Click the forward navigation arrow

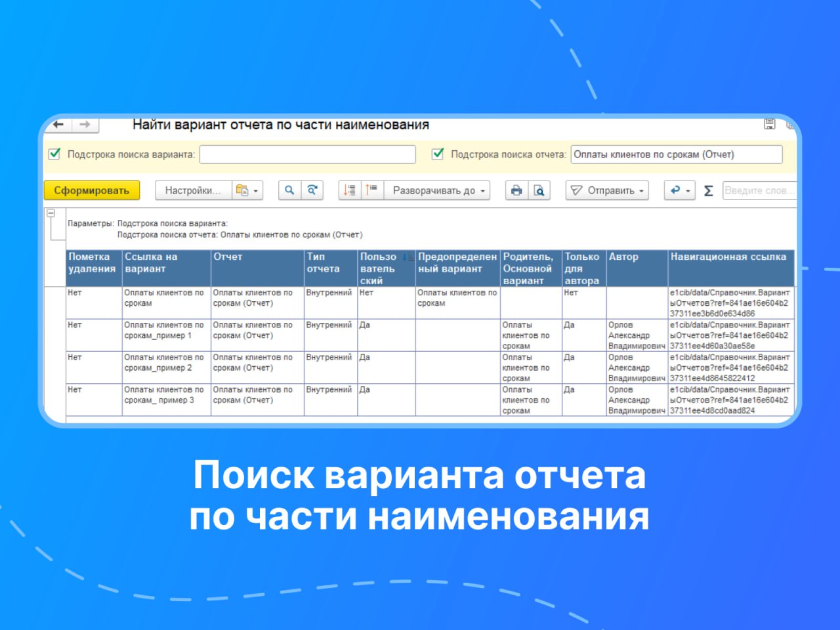pos(85,125)
